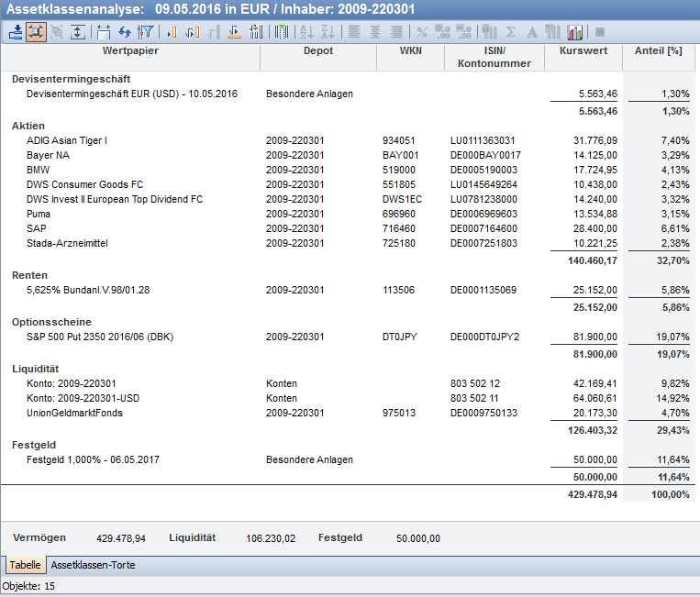Toggle the highlighted fit-to-window toolbar icon

[x=36, y=32]
